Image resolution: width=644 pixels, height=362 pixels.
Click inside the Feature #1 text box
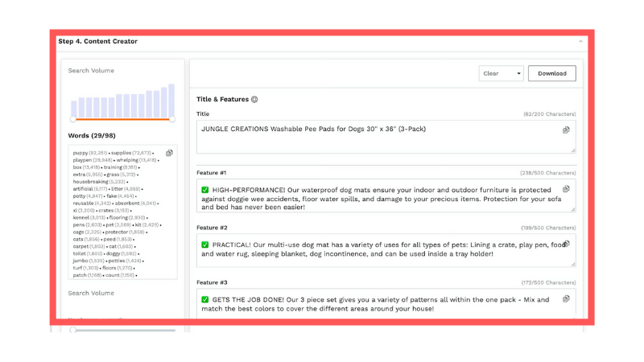(378, 197)
